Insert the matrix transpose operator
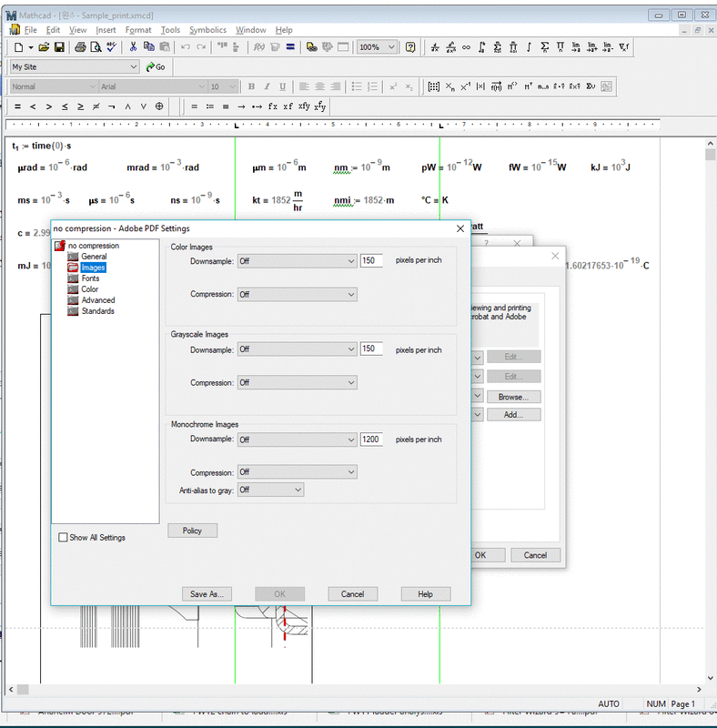The height and width of the screenshot is (728, 717). [528, 86]
